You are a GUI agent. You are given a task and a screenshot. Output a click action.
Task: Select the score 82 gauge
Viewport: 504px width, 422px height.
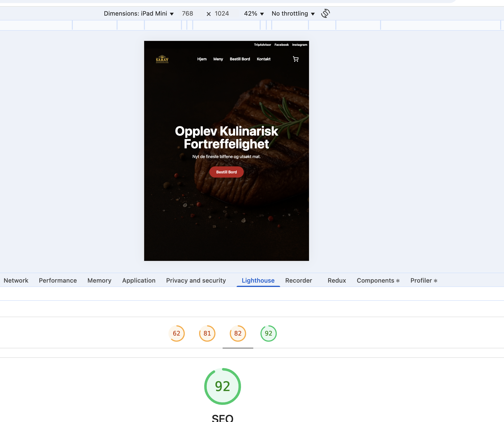coord(238,333)
